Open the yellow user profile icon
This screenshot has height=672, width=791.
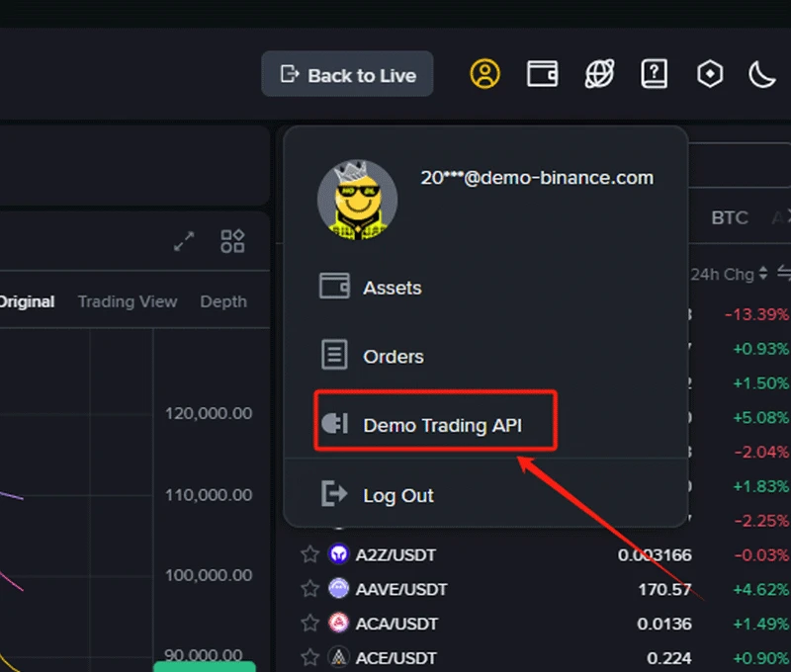[x=484, y=73]
